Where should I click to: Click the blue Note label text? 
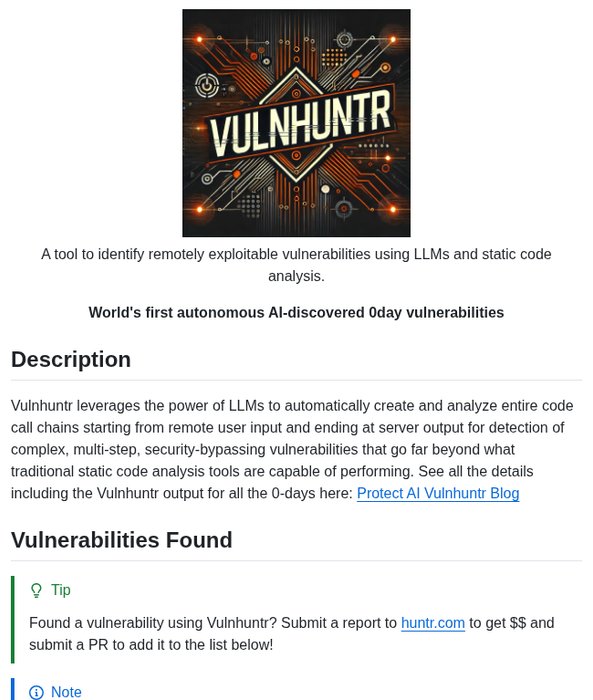pyautogui.click(x=66, y=692)
